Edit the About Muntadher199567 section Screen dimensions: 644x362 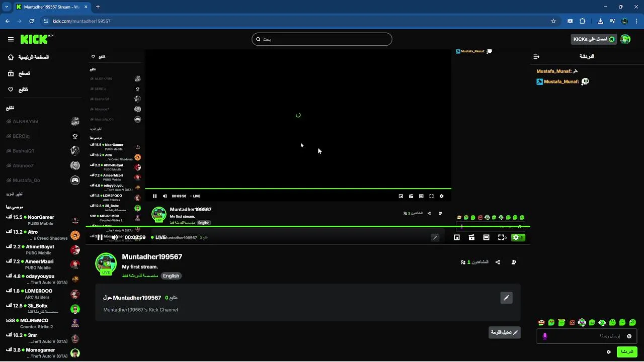point(506,298)
